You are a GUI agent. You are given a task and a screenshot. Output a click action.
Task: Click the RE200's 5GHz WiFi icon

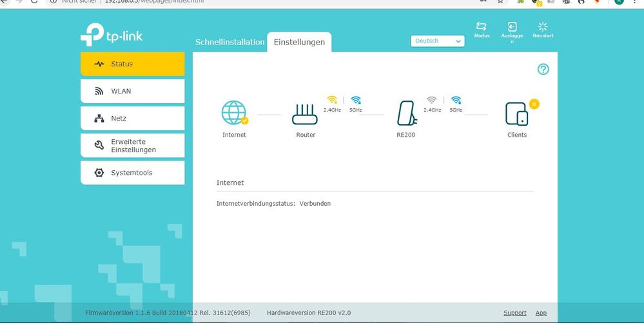456,100
